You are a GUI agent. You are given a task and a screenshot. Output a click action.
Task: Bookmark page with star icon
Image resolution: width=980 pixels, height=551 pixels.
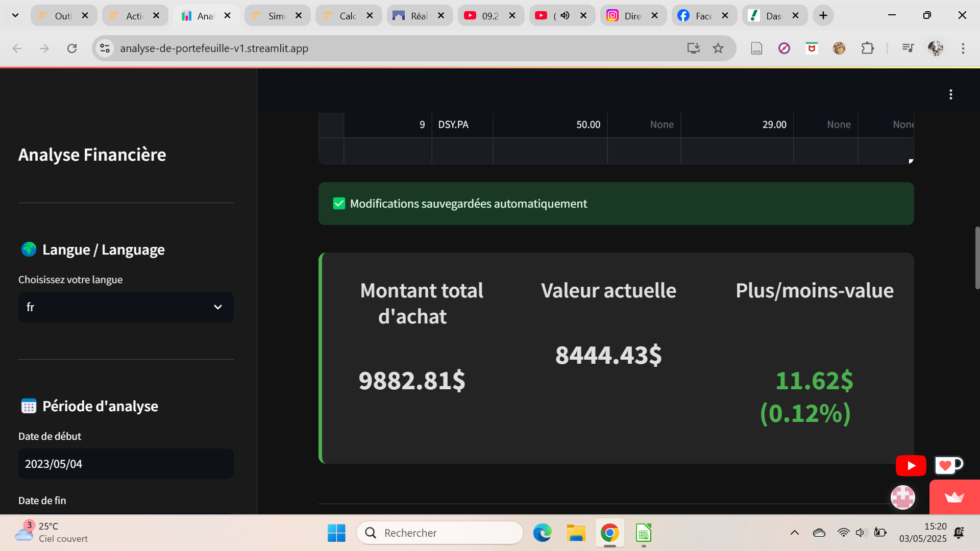coord(718,48)
